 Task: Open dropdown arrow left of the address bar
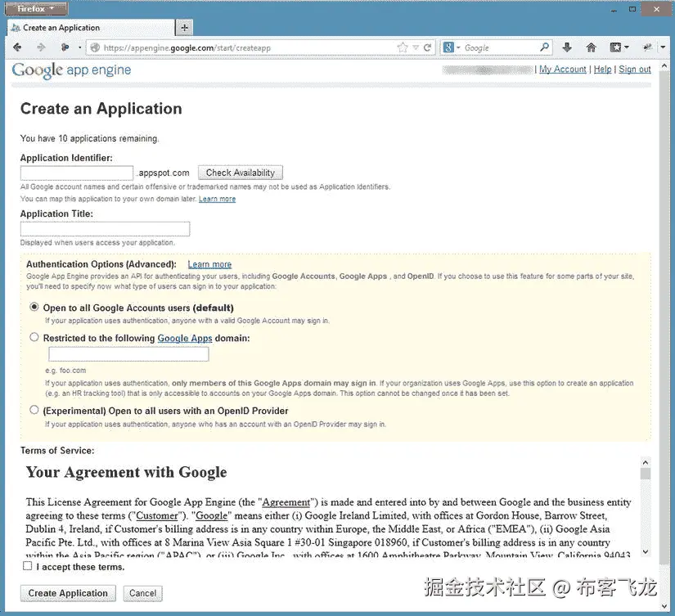click(79, 47)
